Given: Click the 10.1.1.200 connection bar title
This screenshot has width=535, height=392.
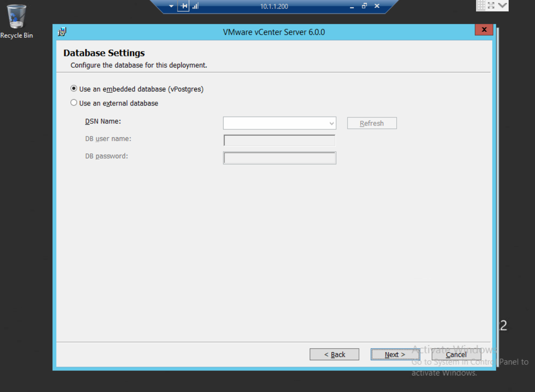Looking at the screenshot, I should (x=274, y=6).
